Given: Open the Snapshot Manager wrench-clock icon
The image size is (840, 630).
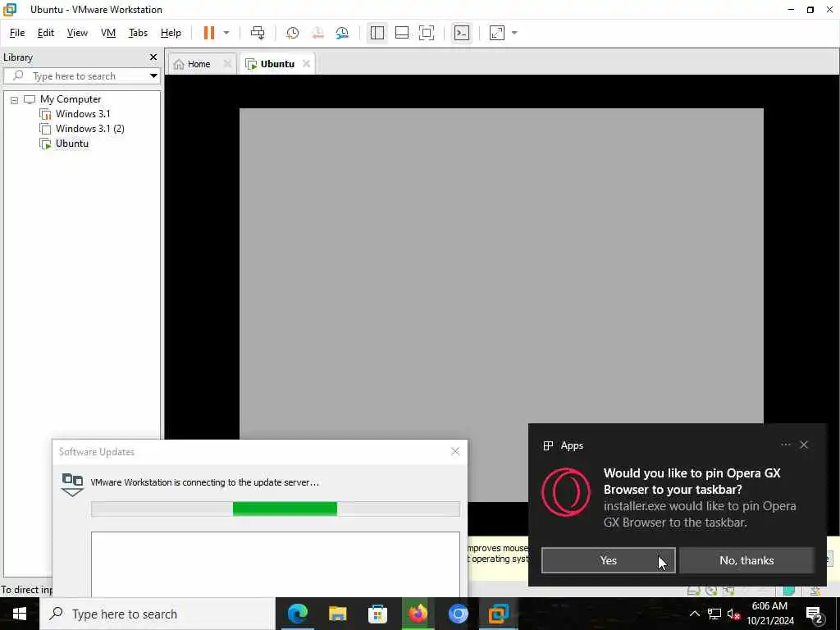Looking at the screenshot, I should click(342, 33).
